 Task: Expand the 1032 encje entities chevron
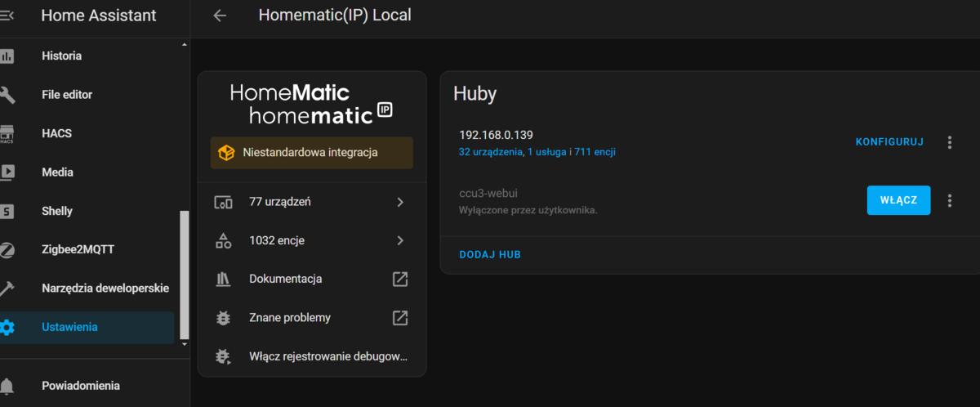[399, 240]
